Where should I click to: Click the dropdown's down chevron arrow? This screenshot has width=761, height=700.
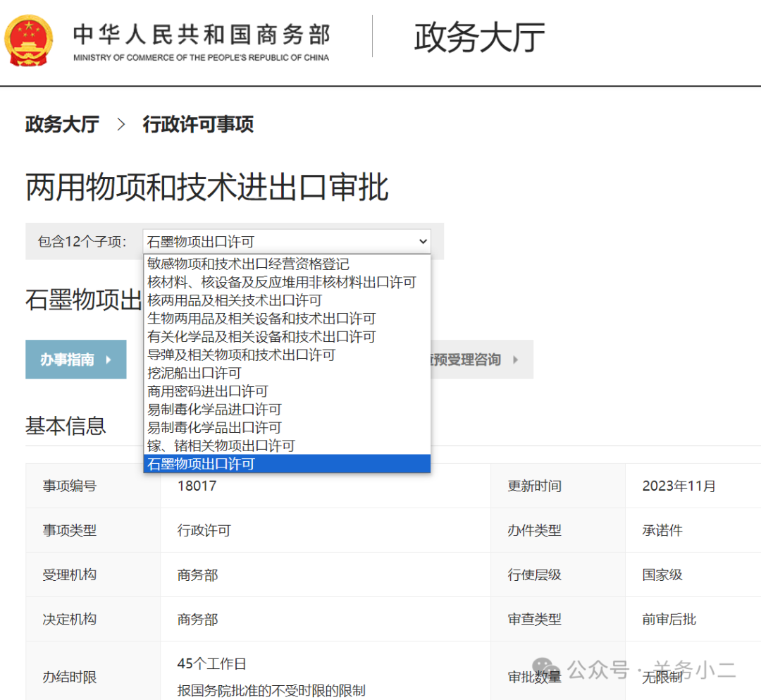pyautogui.click(x=422, y=241)
